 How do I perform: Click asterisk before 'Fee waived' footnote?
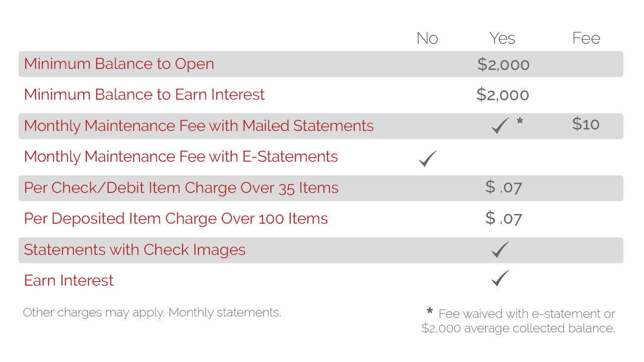[430, 311]
